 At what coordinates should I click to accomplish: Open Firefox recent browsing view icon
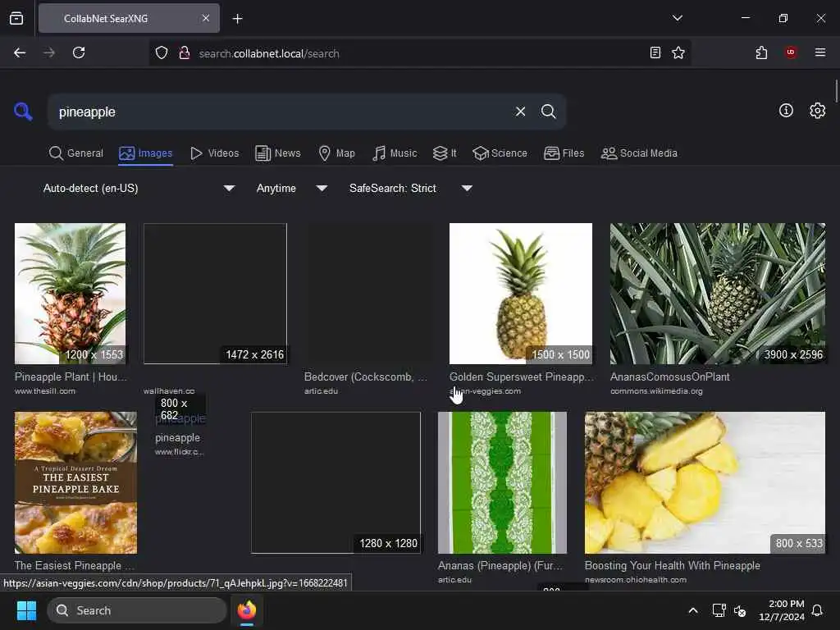[x=16, y=19]
